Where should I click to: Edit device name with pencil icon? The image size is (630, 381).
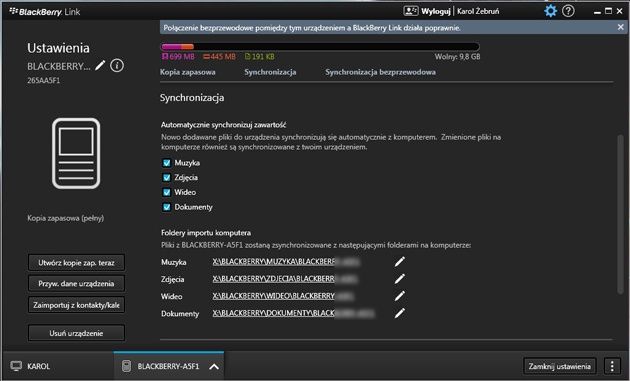click(x=100, y=66)
